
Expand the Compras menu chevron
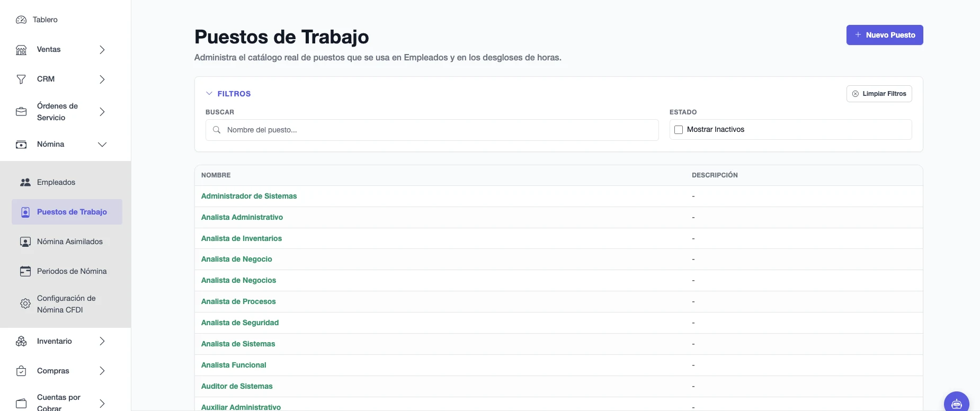[x=102, y=371]
